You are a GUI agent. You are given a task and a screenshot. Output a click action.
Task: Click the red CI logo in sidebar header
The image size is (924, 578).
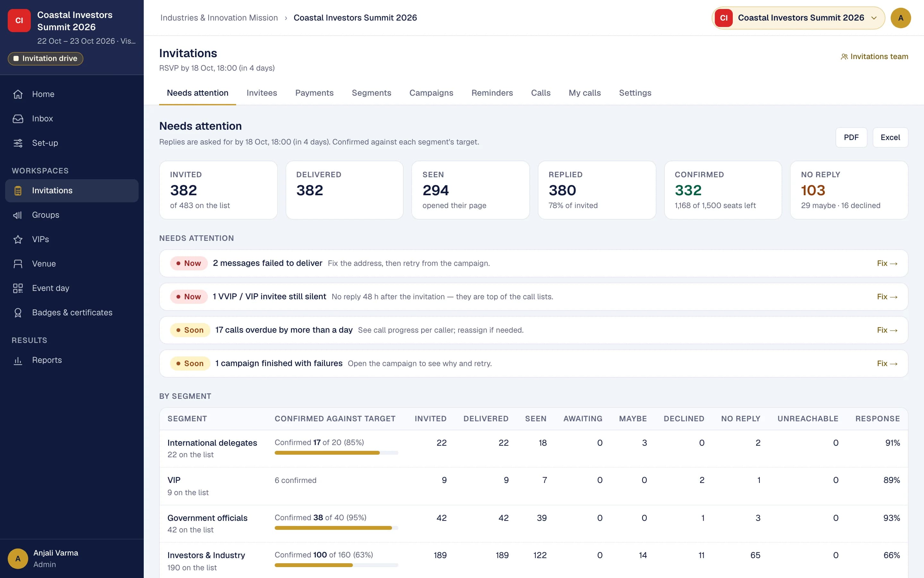point(19,21)
